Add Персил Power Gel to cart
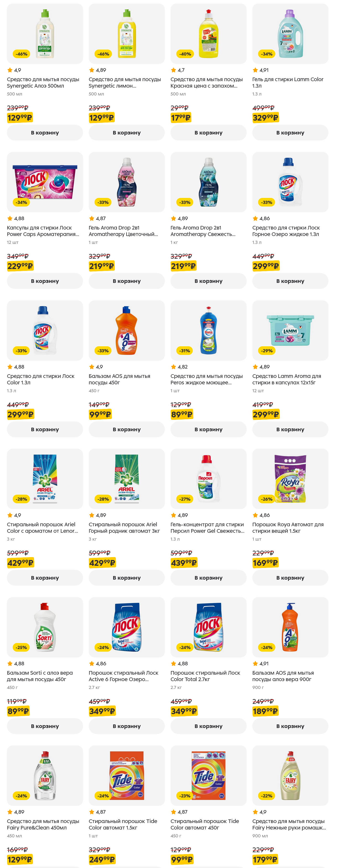 point(208,577)
